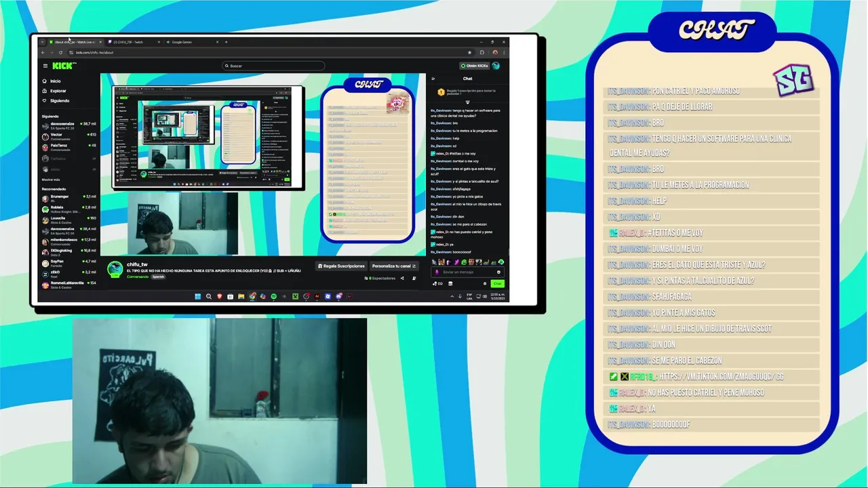
Task: Open the Kick hamburger menu
Action: click(45, 66)
